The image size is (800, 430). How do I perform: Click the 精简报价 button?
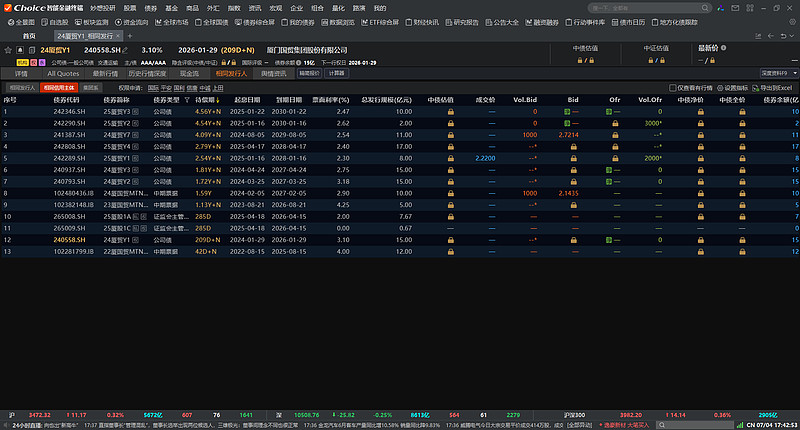309,73
